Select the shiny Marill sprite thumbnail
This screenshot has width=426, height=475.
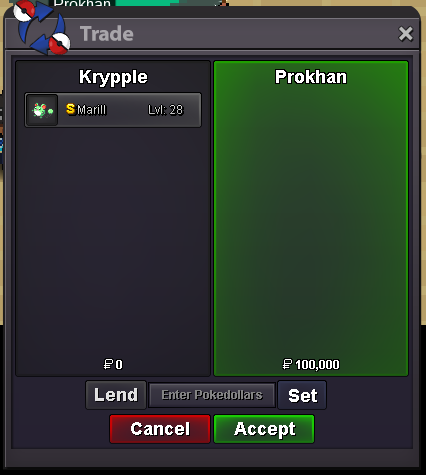(42, 110)
